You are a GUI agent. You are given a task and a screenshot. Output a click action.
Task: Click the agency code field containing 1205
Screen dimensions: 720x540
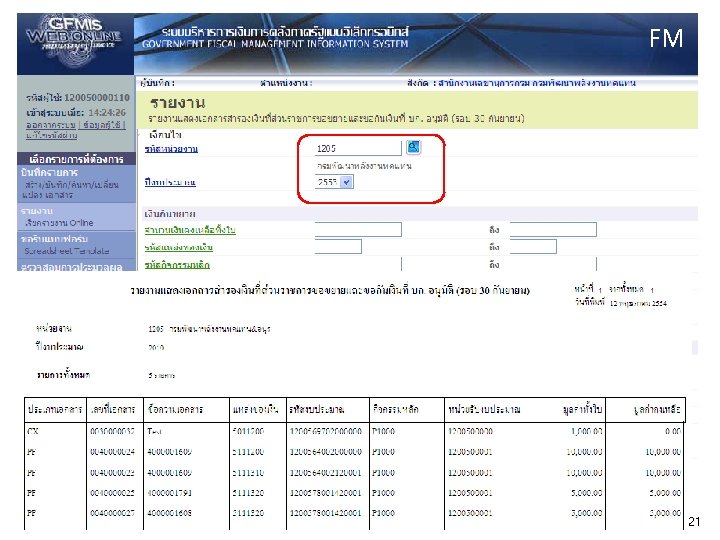(x=358, y=148)
